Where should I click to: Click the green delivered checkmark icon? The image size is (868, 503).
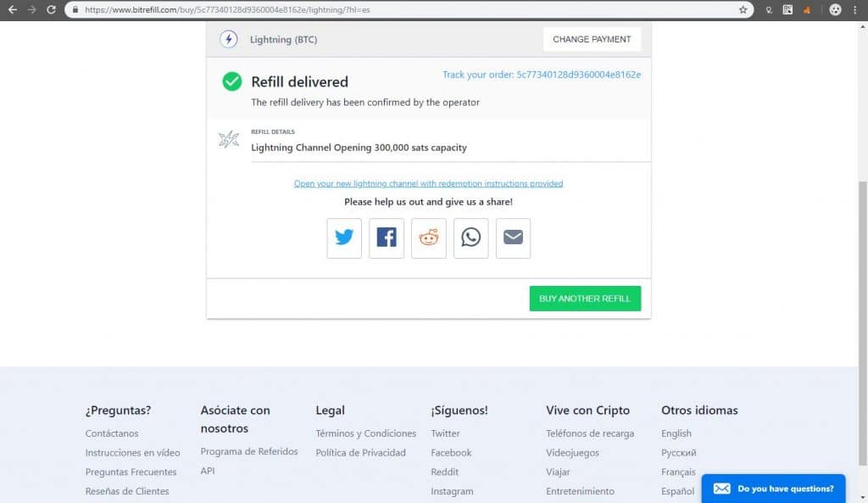click(232, 81)
